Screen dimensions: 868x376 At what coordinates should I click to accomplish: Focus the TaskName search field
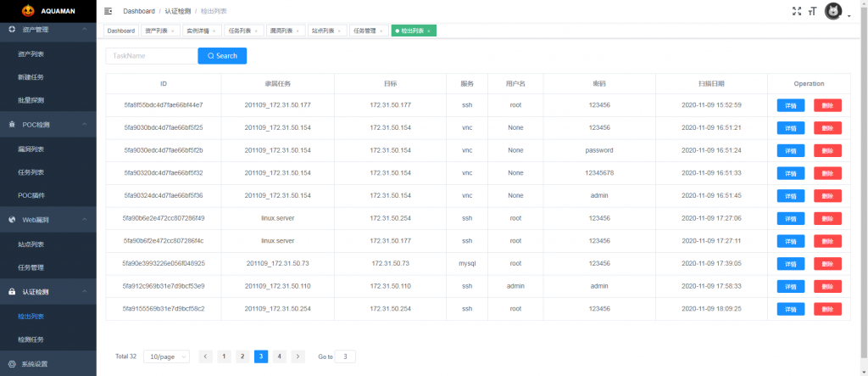coord(152,56)
